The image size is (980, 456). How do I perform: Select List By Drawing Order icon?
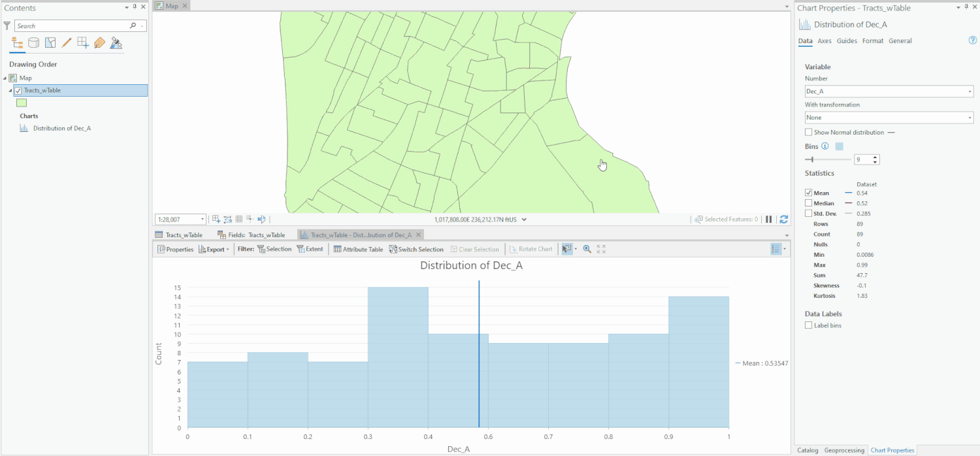point(18,43)
